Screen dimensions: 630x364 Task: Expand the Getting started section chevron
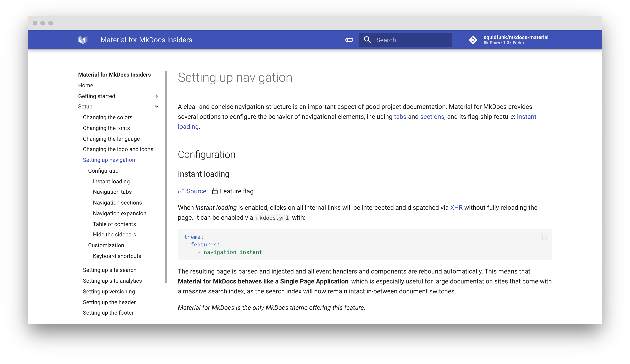pyautogui.click(x=157, y=96)
